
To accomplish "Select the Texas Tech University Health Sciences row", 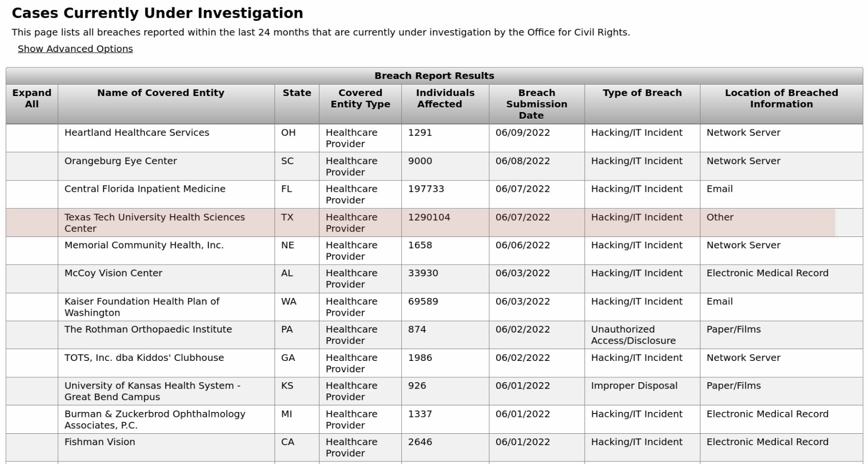I will pyautogui.click(x=434, y=223).
